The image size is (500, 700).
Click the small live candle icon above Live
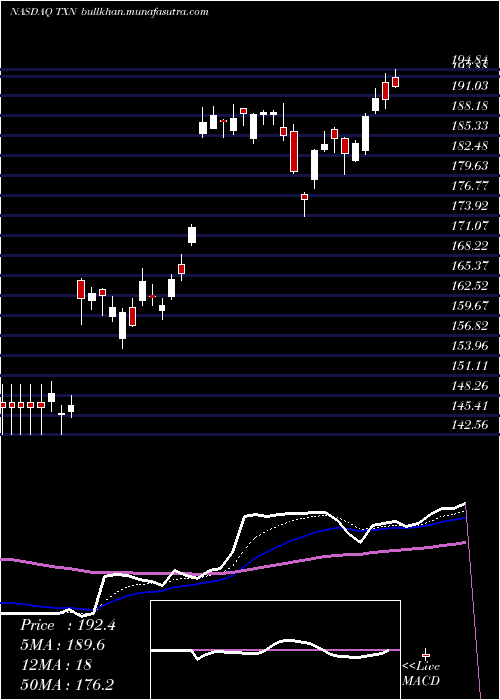(425, 655)
